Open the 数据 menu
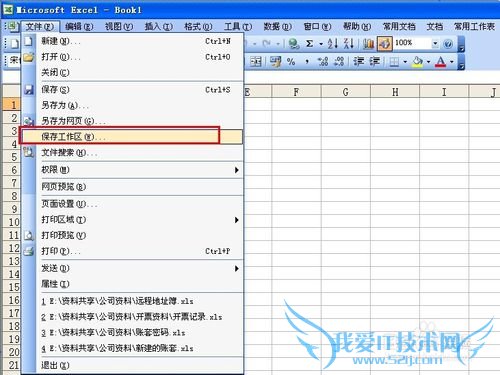 click(278, 26)
